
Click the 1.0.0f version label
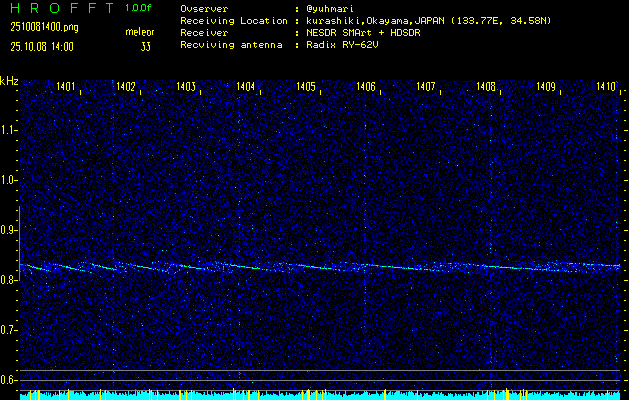139,8
